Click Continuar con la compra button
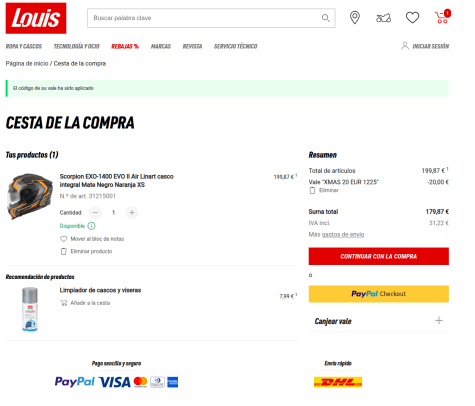 [x=379, y=256]
